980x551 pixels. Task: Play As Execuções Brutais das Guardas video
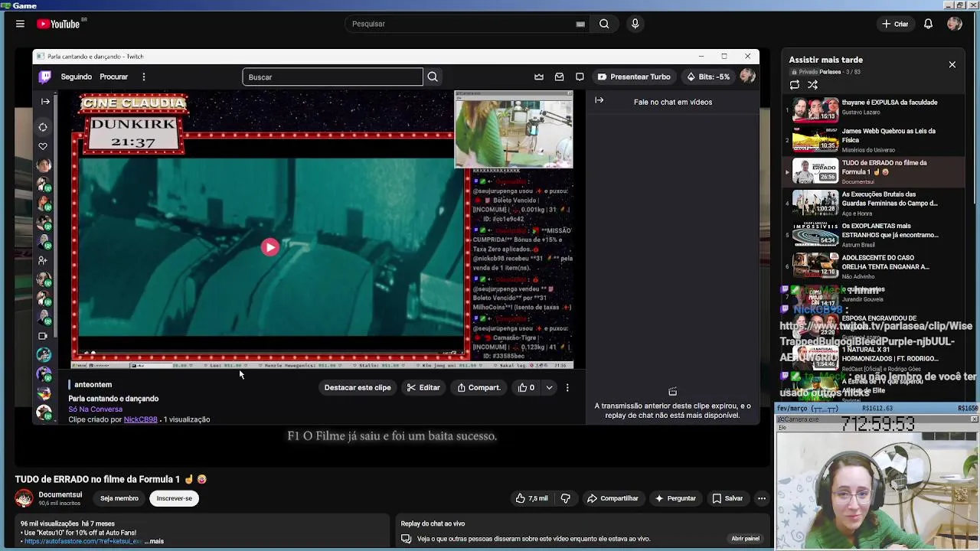[873, 203]
